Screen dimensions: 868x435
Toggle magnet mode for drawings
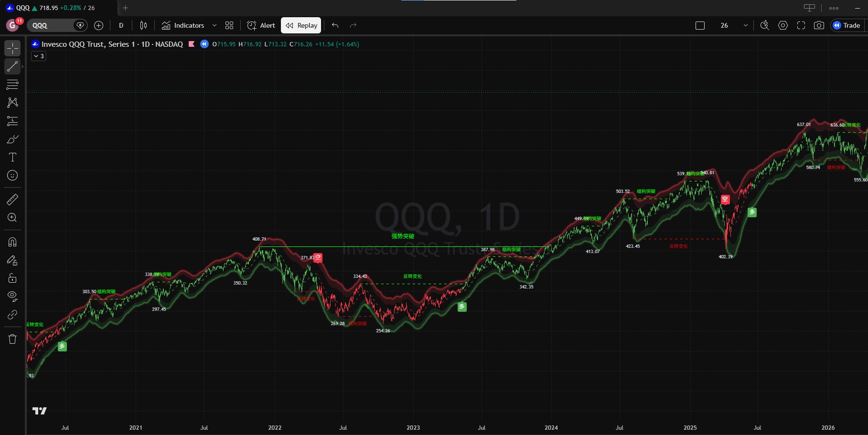(12, 242)
